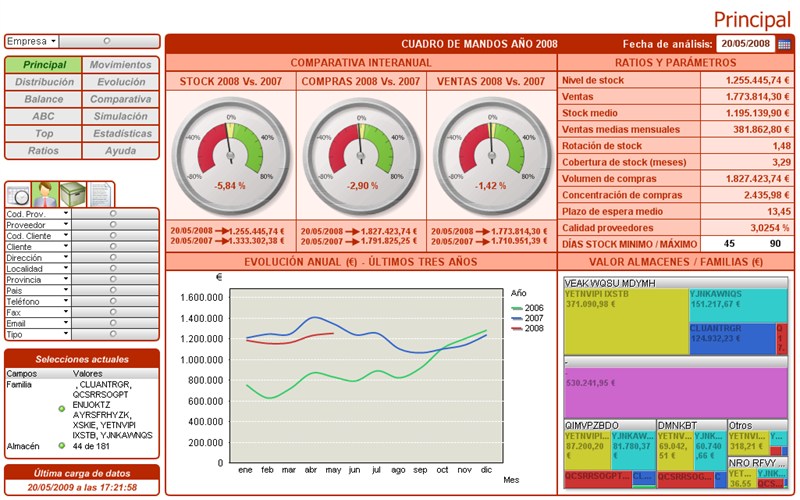Select the DMNKBT treemap group header

[691, 425]
